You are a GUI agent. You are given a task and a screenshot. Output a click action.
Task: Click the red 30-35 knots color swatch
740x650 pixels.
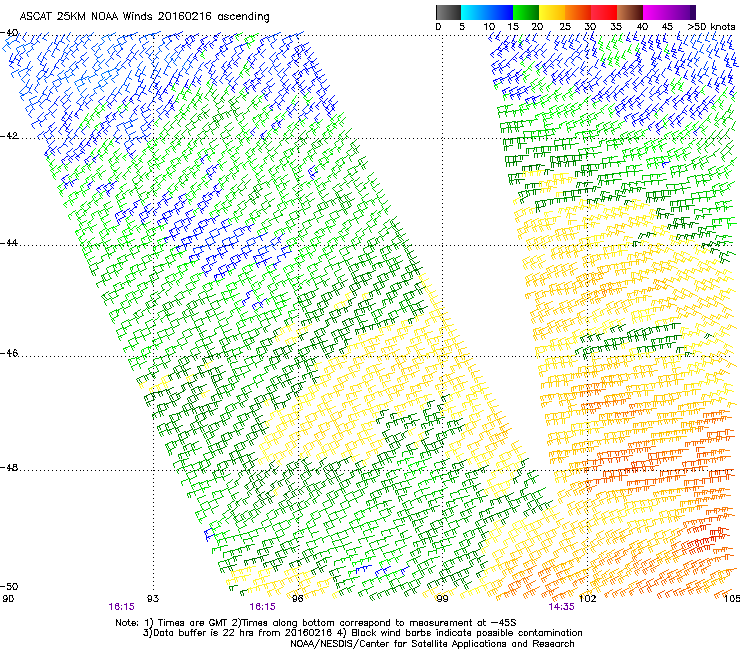coord(604,12)
